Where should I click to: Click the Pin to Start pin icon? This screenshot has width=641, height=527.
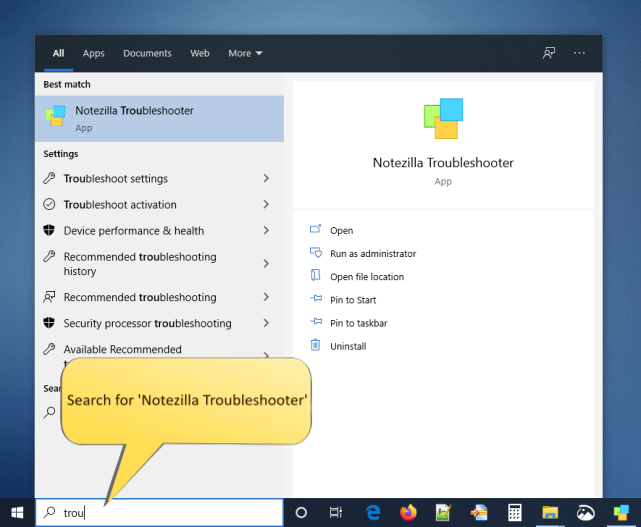coord(316,298)
